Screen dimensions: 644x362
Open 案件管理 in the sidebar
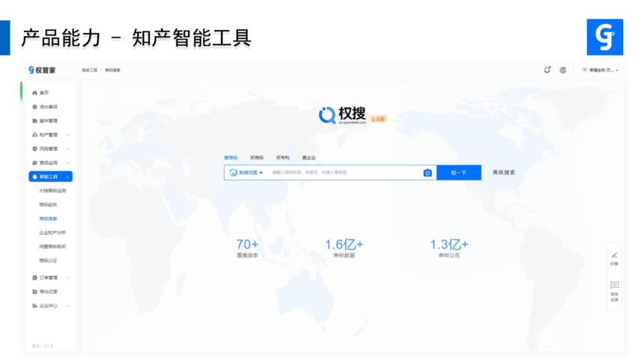49,120
